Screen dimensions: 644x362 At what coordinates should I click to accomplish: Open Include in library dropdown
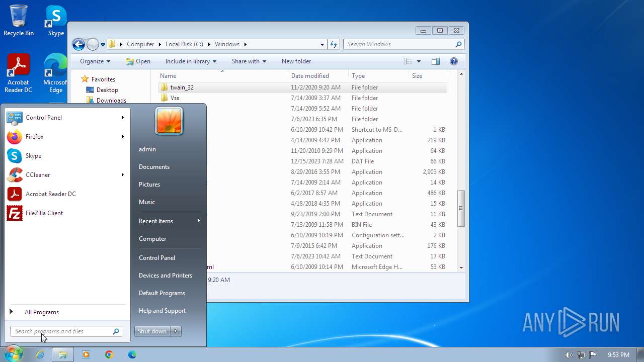click(191, 61)
